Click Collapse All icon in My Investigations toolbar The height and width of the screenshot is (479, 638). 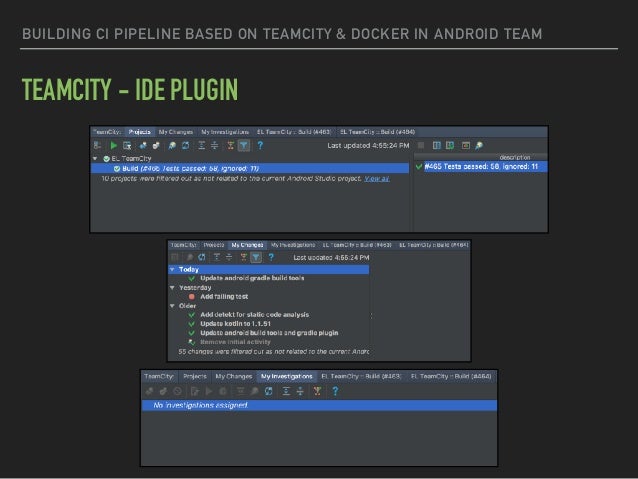click(x=300, y=391)
